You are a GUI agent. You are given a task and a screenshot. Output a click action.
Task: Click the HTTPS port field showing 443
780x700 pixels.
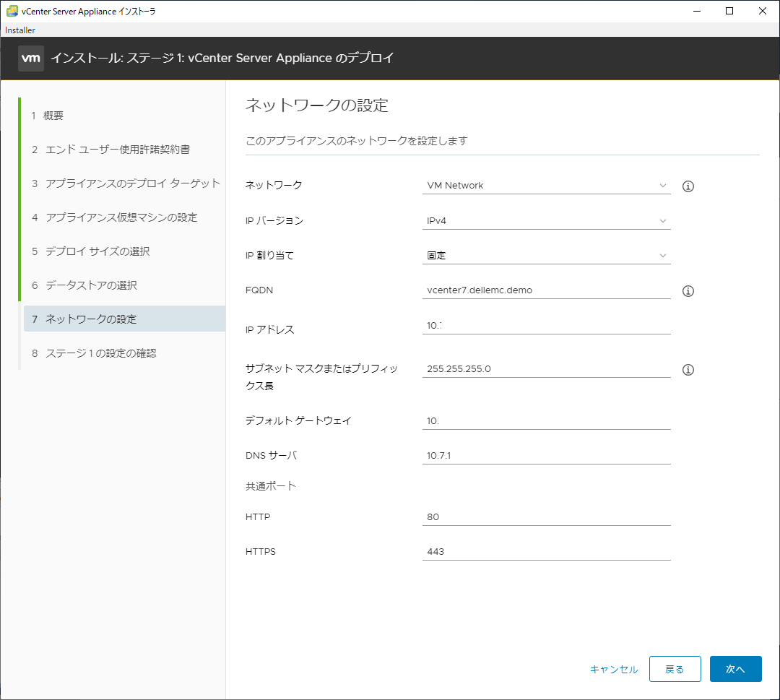tap(546, 552)
